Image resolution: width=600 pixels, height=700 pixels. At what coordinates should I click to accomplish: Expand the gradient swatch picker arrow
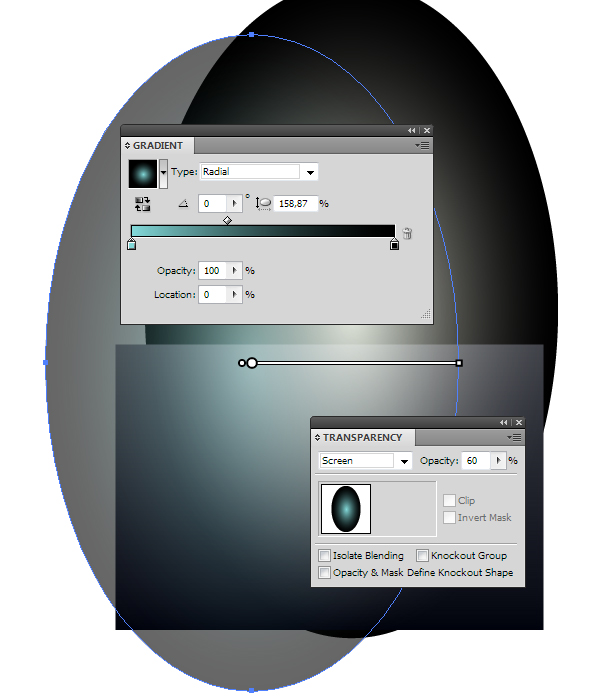click(x=163, y=173)
